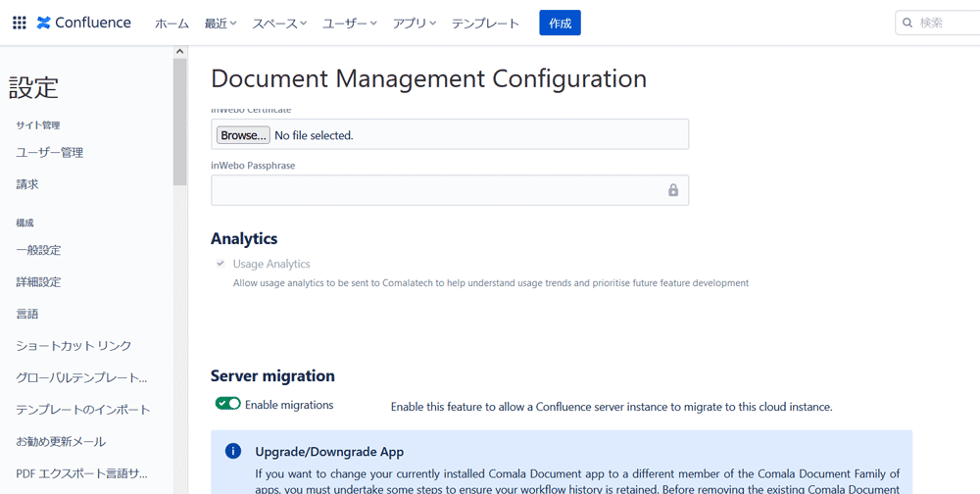Image resolution: width=980 pixels, height=494 pixels.
Task: Click the lock icon in passphrase field
Action: click(x=673, y=190)
